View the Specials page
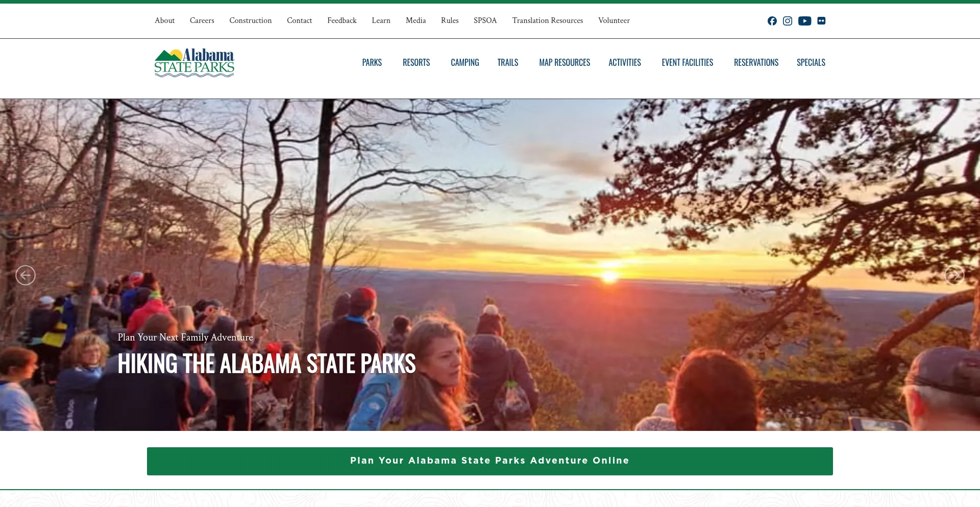The image size is (980, 507). [811, 62]
